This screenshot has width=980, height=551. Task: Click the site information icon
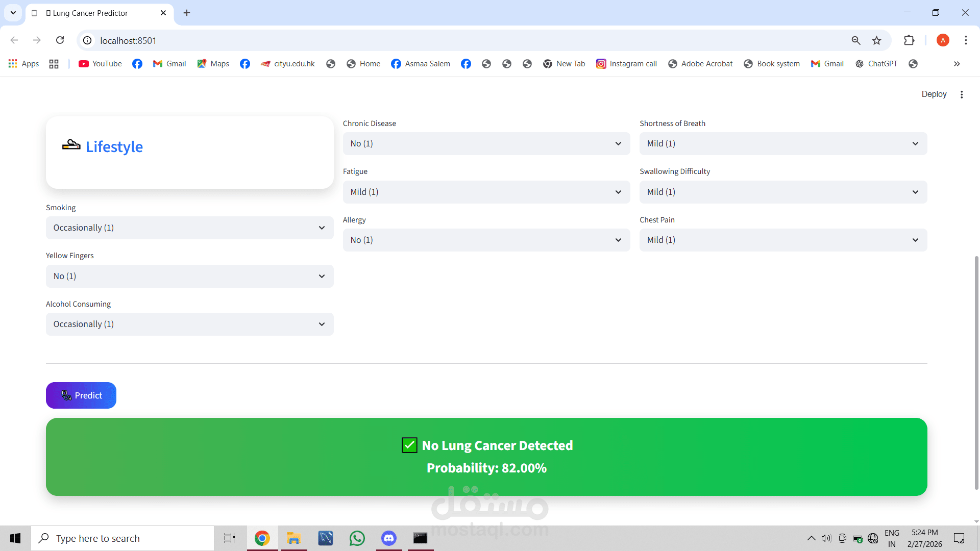[88, 40]
